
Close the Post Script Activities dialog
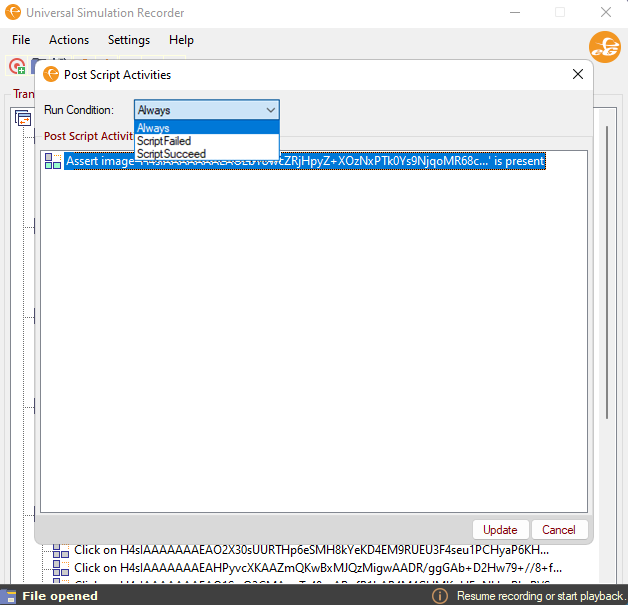pos(577,74)
